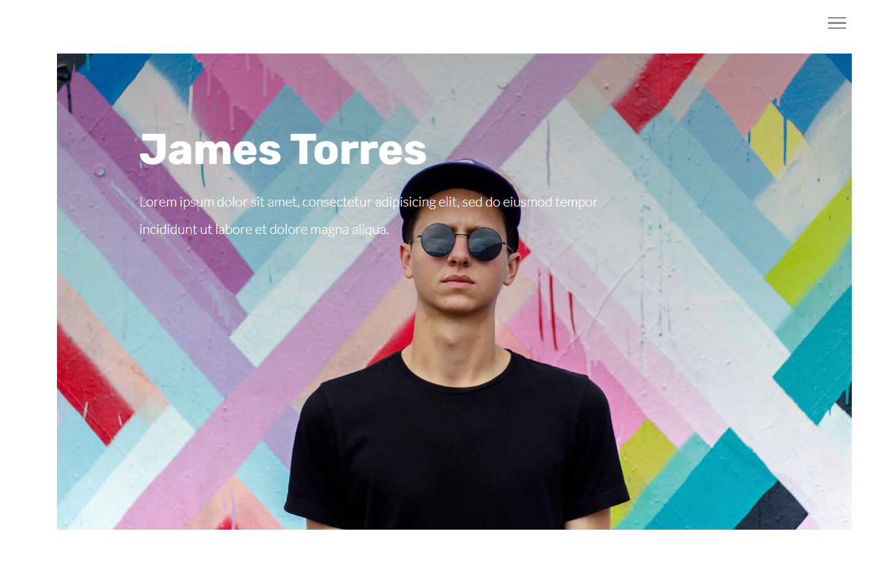Select the "incididunt ut labore" text line
Screen dimensions: 871x588
click(264, 229)
